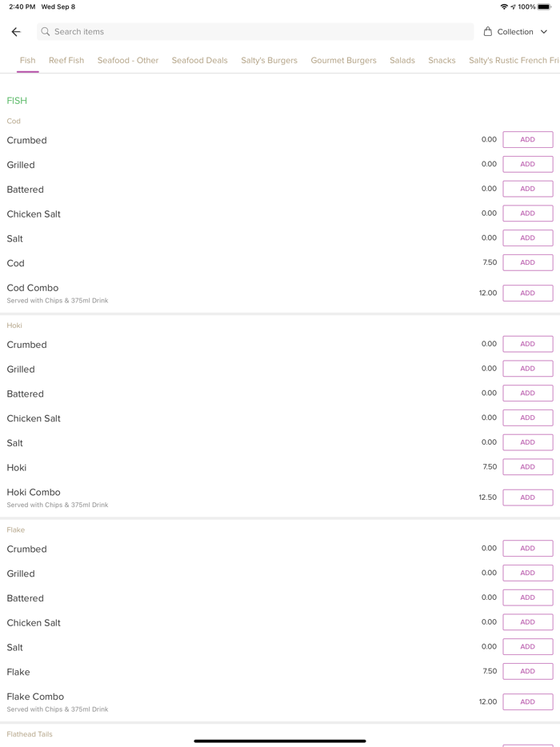560x747 pixels.
Task: Add Crumbed option under Cod
Action: coord(527,140)
